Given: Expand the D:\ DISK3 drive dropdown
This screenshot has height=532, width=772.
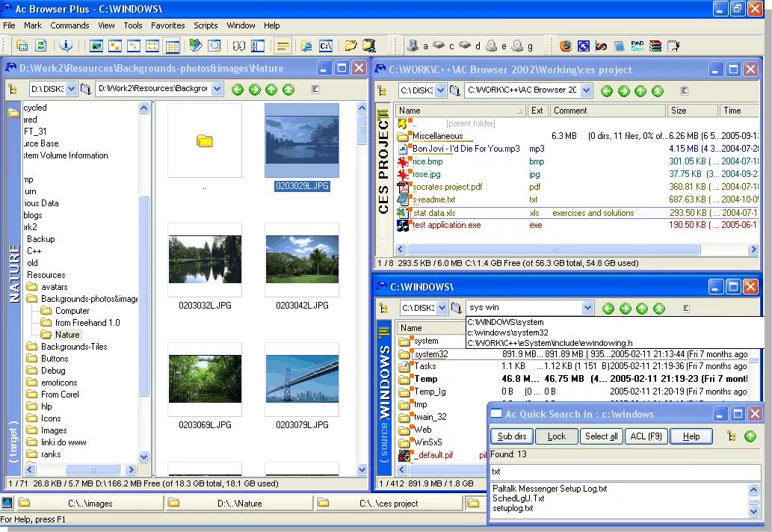Looking at the screenshot, I should [72, 89].
